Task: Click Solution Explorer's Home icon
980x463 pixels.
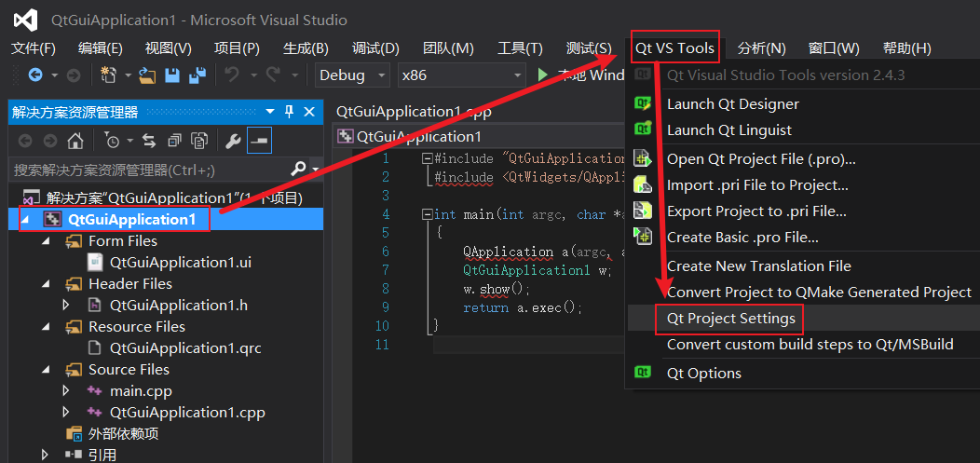Action: tap(75, 141)
